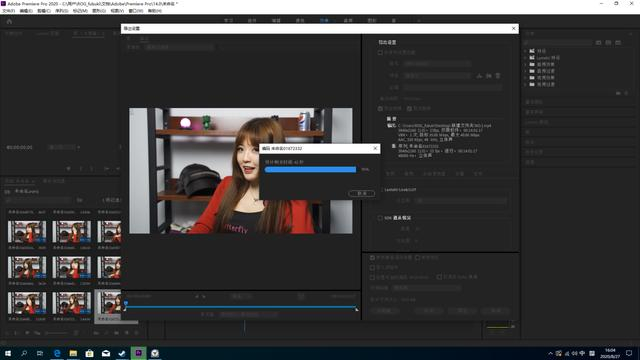Viewport: 640px width, 360px height.
Task: Toggle 导出音频 checkbox
Action: click(x=409, y=109)
